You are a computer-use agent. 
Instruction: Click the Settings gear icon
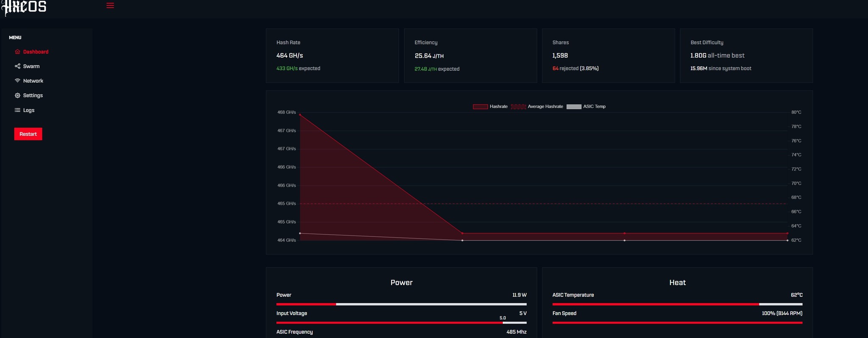(17, 95)
